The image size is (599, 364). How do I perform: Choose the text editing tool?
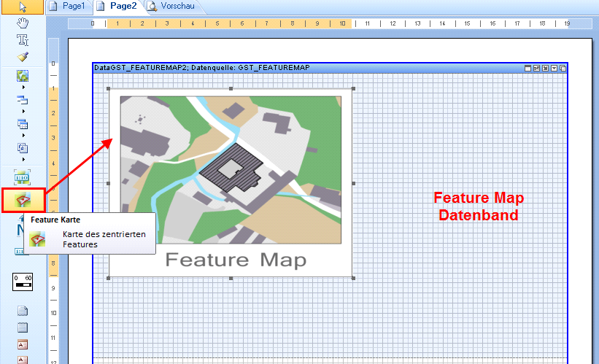pos(23,39)
